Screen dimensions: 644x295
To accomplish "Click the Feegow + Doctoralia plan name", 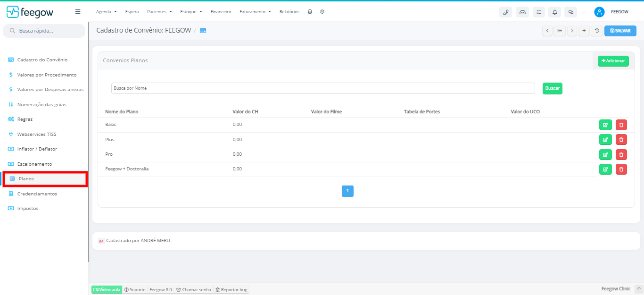I will [127, 169].
